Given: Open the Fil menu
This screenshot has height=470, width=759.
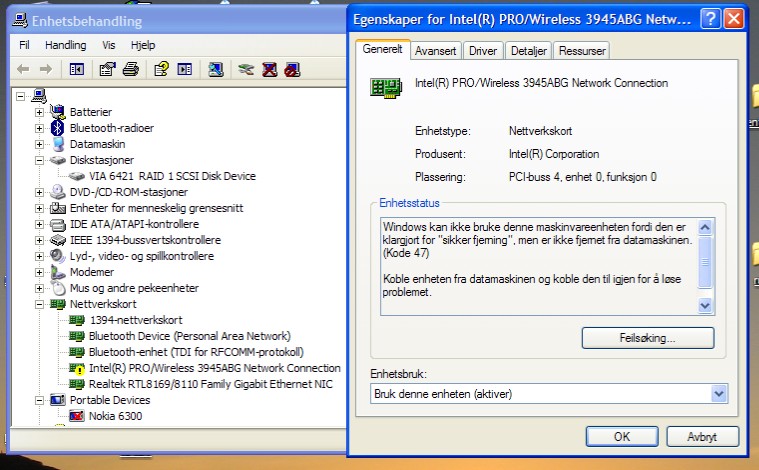Looking at the screenshot, I should click(24, 45).
